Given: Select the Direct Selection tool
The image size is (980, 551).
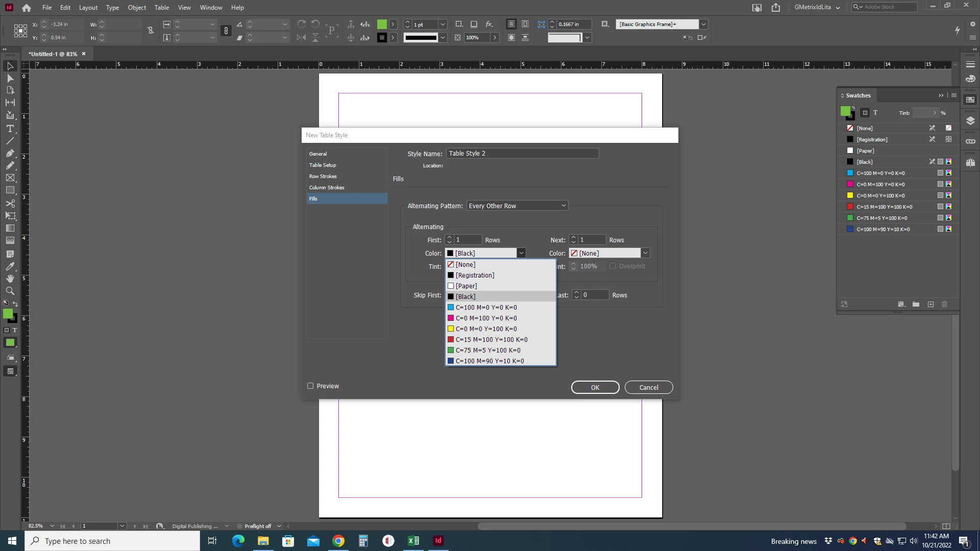Looking at the screenshot, I should tap(10, 78).
